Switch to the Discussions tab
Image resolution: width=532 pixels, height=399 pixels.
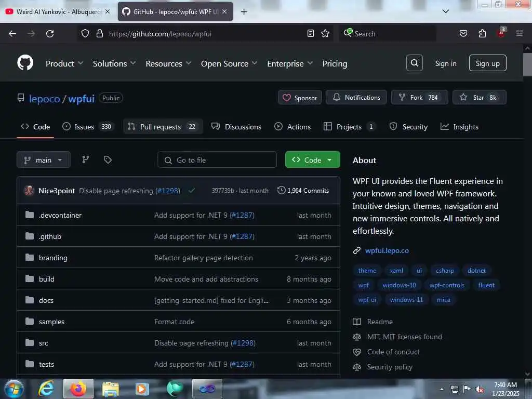click(236, 127)
